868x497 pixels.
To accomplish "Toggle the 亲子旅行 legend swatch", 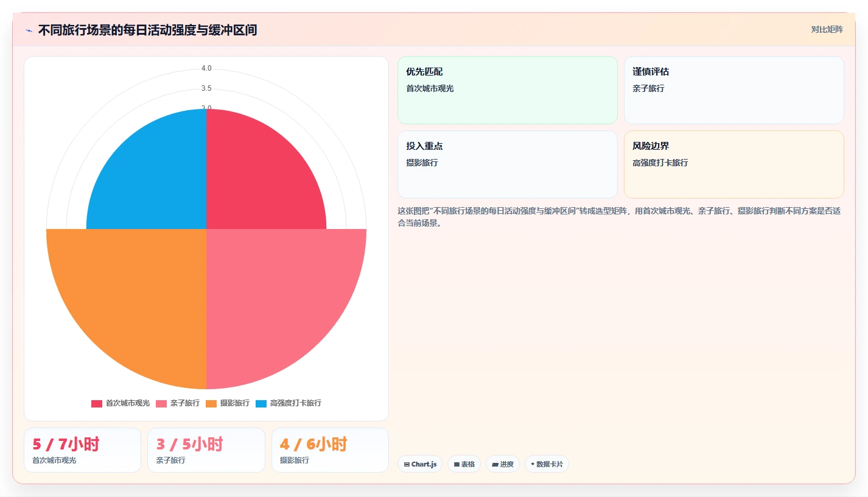I will click(x=161, y=403).
